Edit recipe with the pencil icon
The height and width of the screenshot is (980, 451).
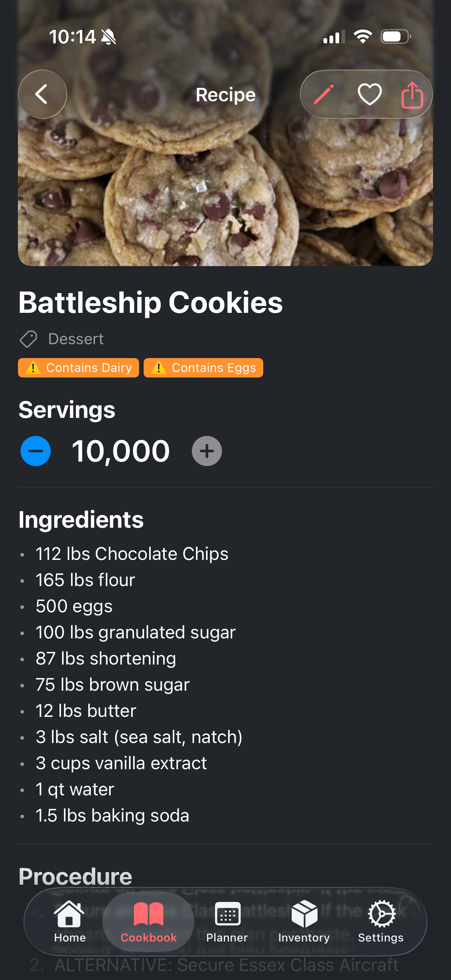pos(323,94)
